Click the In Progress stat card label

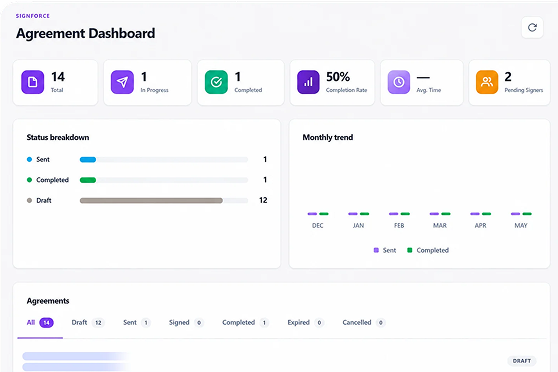click(x=154, y=90)
